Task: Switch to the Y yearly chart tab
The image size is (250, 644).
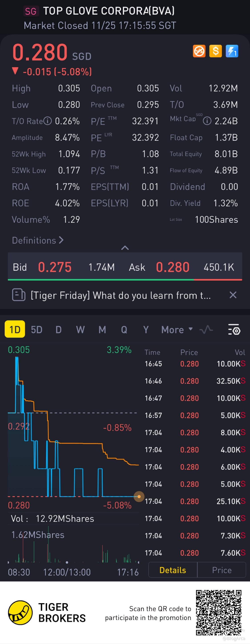Action: click(146, 330)
